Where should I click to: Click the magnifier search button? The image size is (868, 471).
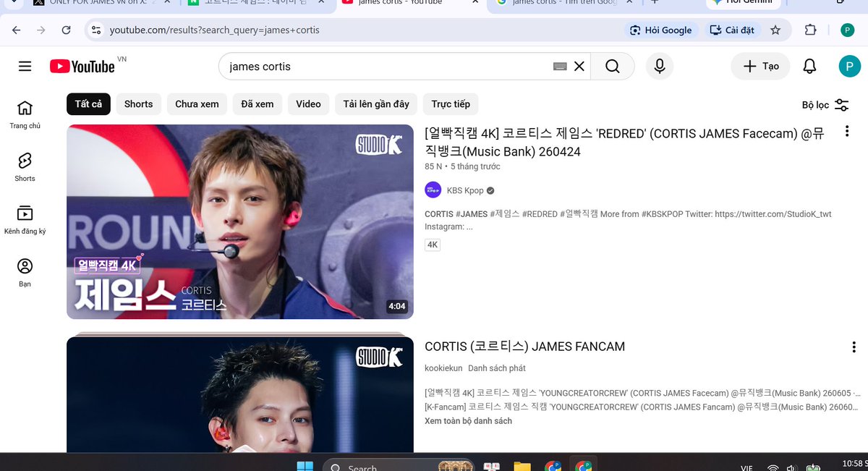click(x=613, y=67)
